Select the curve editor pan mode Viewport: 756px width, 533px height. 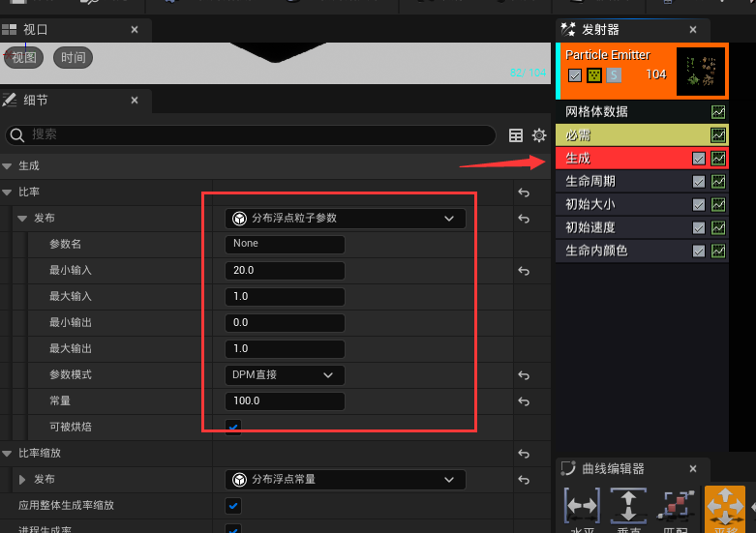(725, 510)
